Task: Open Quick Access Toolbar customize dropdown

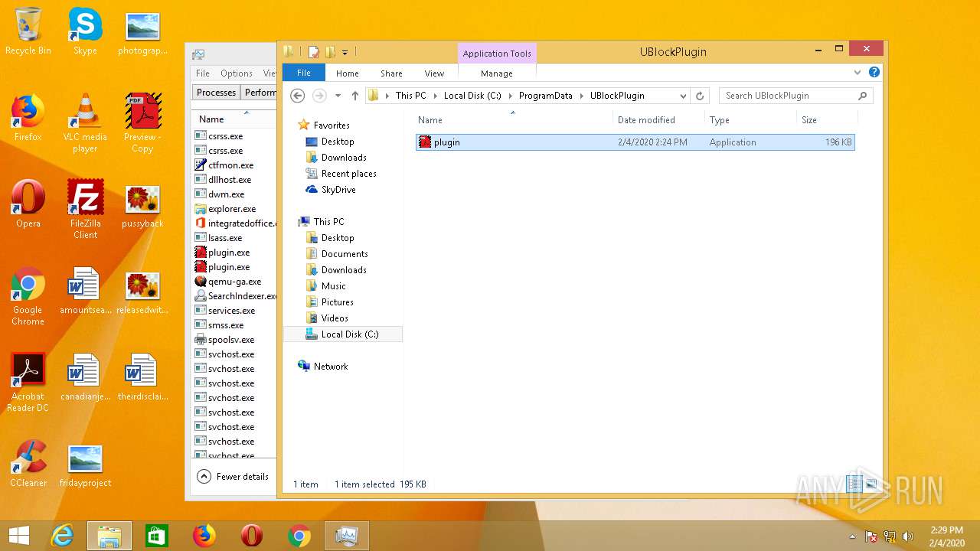Action: 345,52
